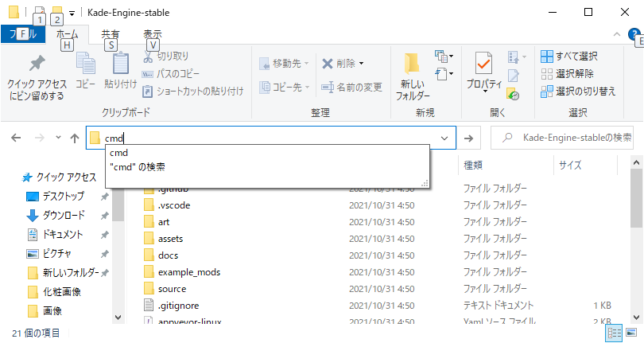This screenshot has width=644, height=343.
Task: Open Recent locations dropdown arrow
Action: click(x=58, y=138)
